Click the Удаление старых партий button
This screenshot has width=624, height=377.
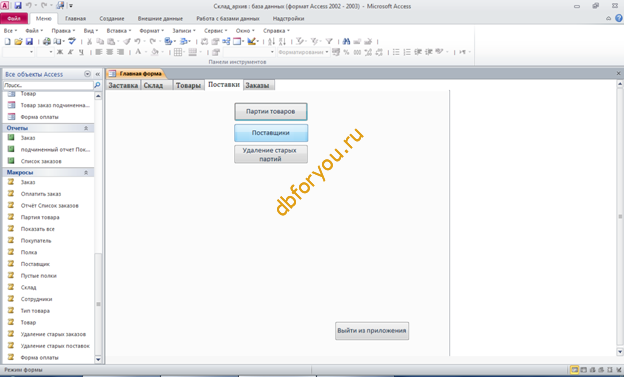[271, 154]
